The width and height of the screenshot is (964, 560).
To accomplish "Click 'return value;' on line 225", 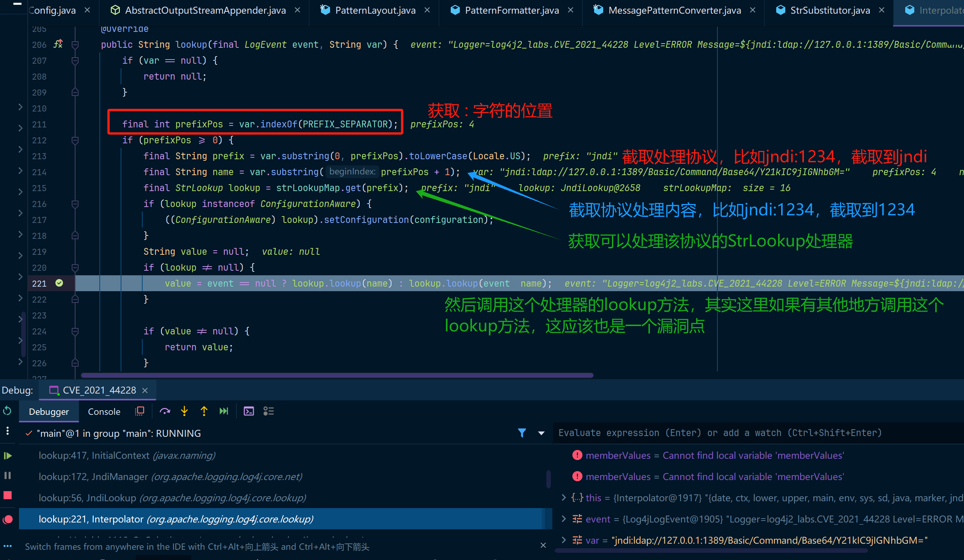I will point(198,347).
